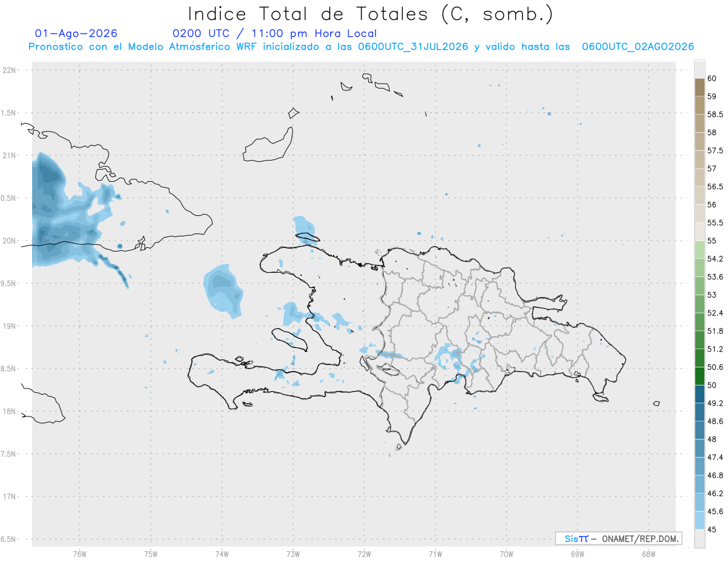728x562 pixels.
Task: Click the colorbar value "49.2"
Action: pos(715,403)
